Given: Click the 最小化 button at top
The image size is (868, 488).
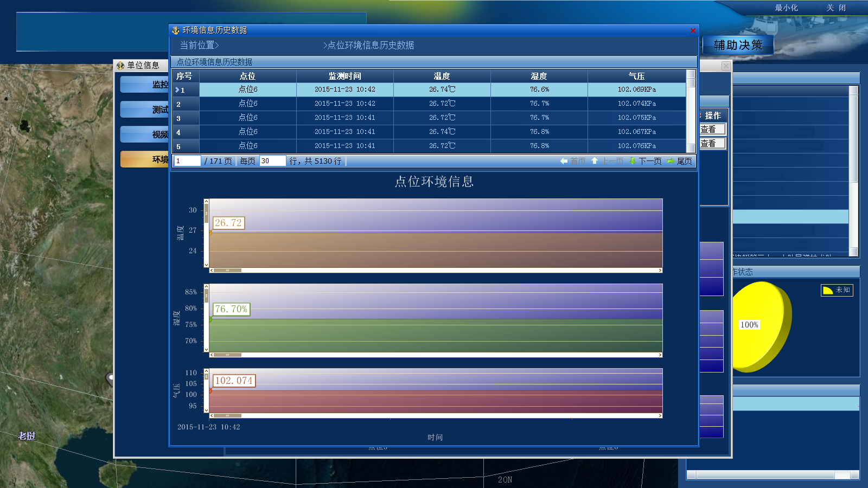Looking at the screenshot, I should 786,8.
